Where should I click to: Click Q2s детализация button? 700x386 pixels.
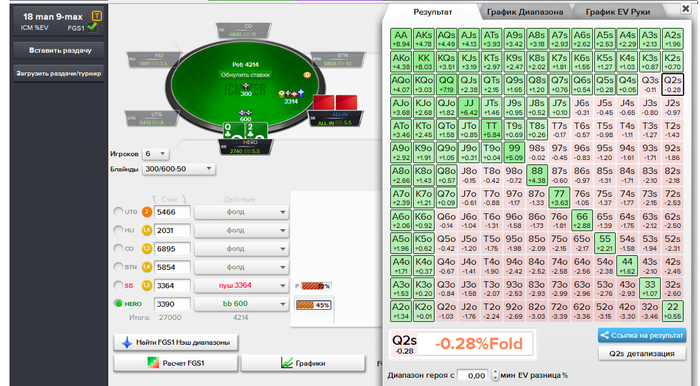point(642,353)
